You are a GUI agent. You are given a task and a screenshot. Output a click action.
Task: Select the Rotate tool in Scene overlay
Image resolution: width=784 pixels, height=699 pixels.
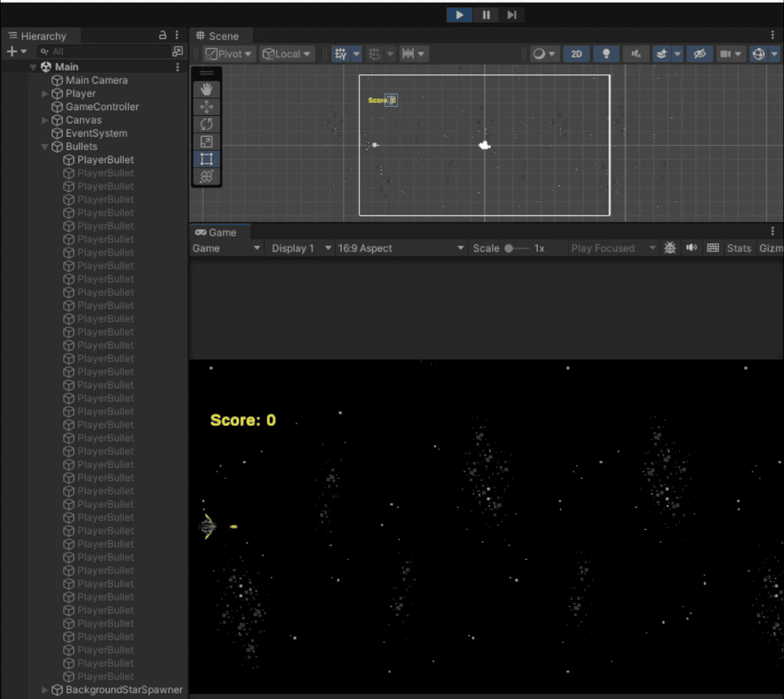206,124
